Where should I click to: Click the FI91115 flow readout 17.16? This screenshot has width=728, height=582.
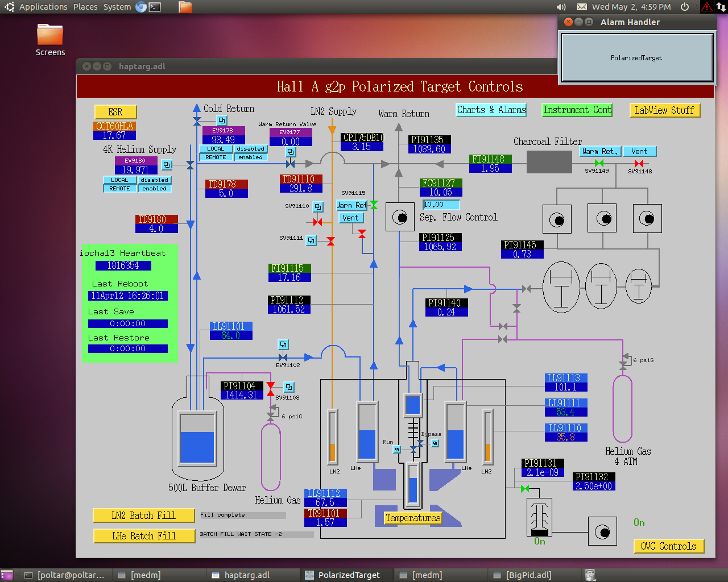[x=289, y=277]
